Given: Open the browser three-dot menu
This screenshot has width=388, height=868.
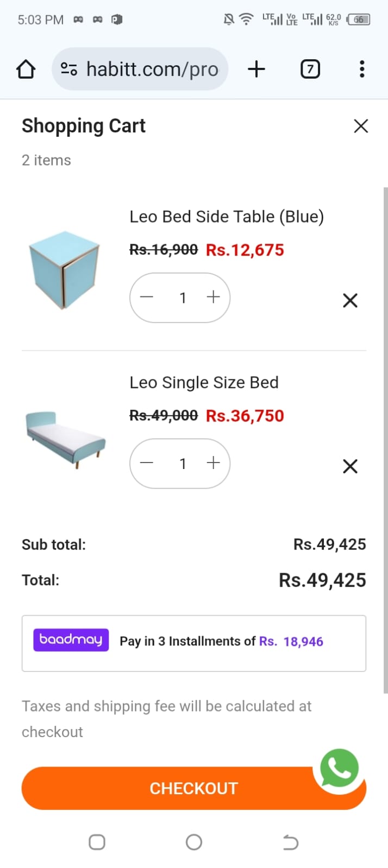Looking at the screenshot, I should tap(361, 69).
